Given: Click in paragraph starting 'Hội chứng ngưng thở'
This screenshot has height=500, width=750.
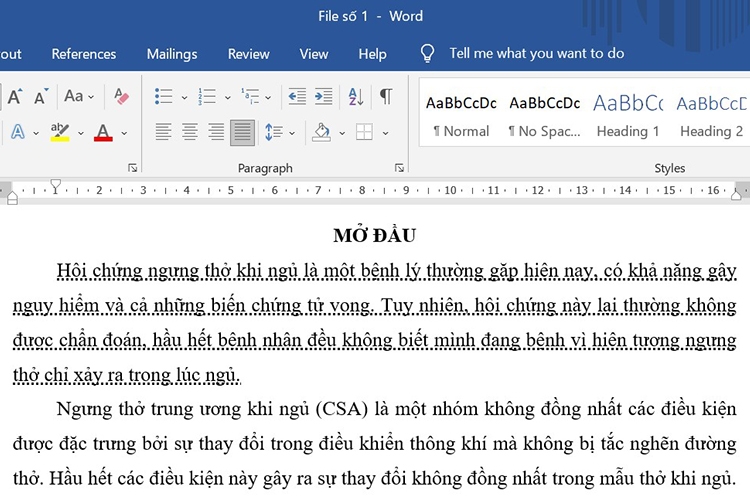Looking at the screenshot, I should [x=375, y=322].
